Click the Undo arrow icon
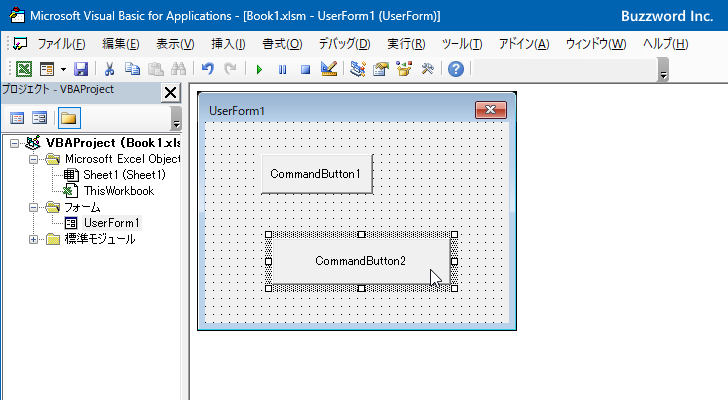The height and width of the screenshot is (400, 728). click(x=208, y=69)
